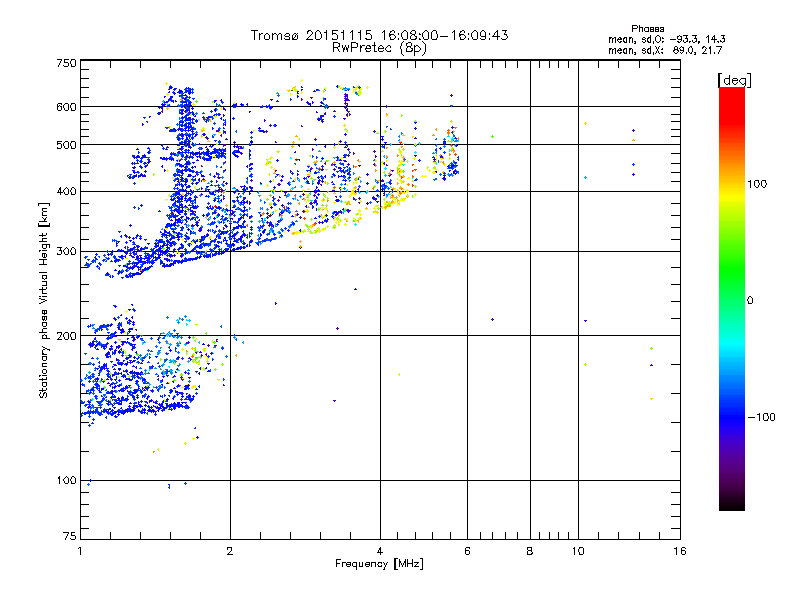Click the title 'Tromsø 20151115 16:08:00-16:09:43'
Screen dimensions: 800x600
click(379, 35)
